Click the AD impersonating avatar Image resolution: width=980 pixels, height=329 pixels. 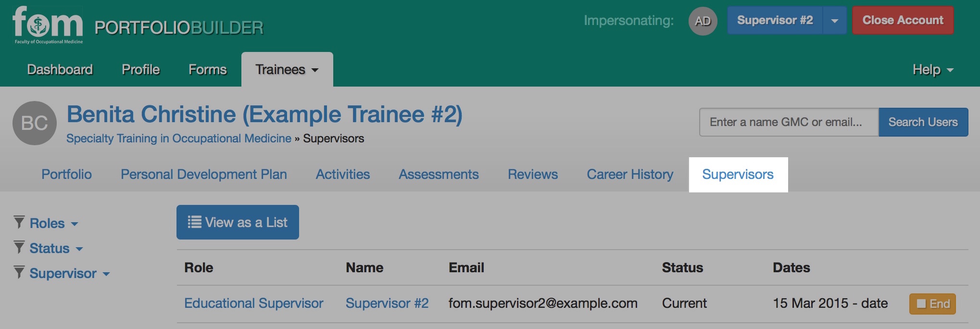coord(703,21)
